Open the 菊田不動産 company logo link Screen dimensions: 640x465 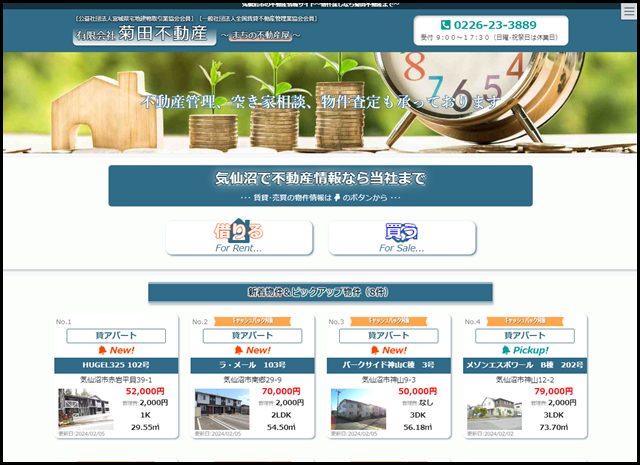144,34
